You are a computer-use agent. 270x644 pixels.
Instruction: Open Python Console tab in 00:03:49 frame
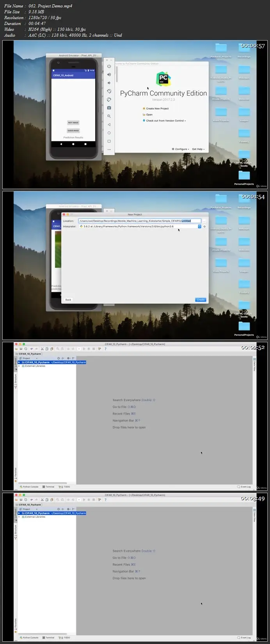(29, 637)
